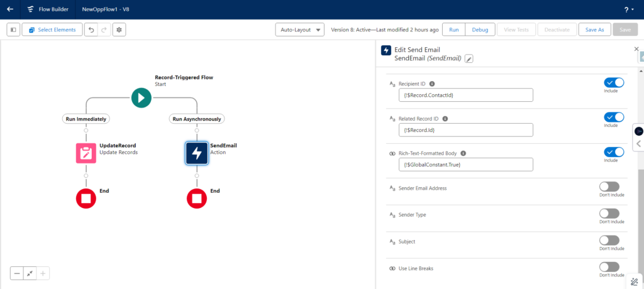Click the Record-Triggered Flow label
Screen dimensions: 644x289
[184, 77]
